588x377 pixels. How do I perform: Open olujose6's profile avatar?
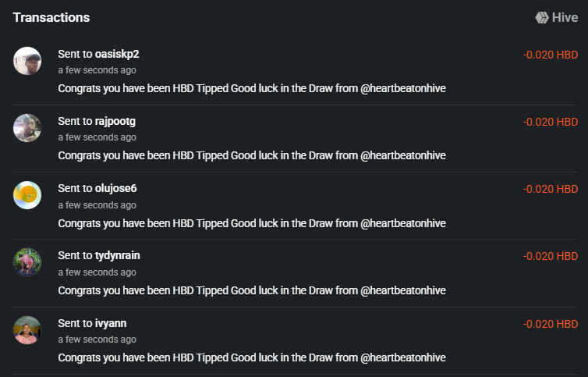click(x=27, y=195)
